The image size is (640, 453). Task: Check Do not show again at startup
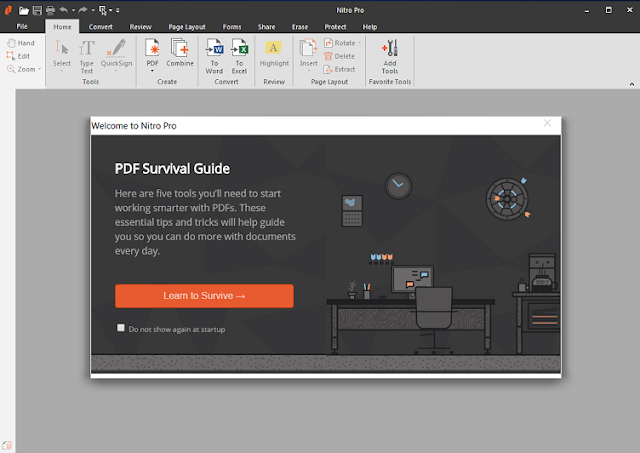click(x=121, y=328)
